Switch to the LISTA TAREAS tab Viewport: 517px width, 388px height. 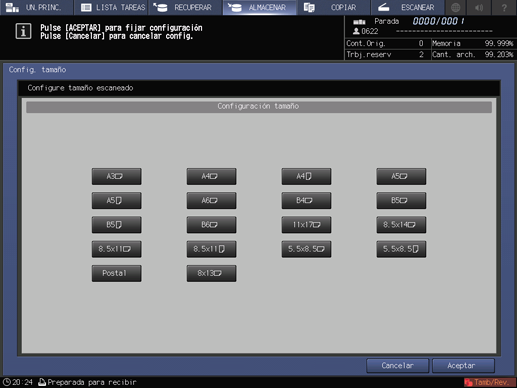(111, 7)
